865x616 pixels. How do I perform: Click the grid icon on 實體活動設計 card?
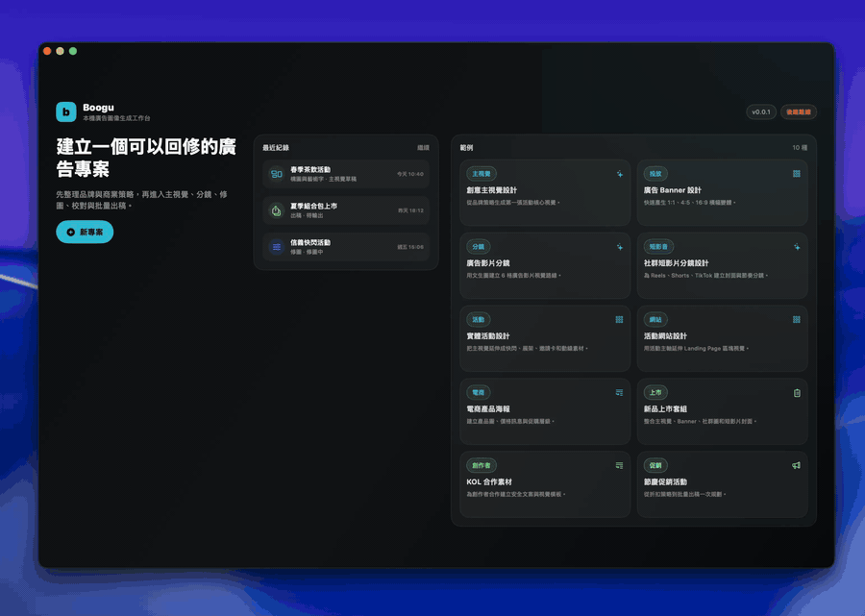coord(620,320)
